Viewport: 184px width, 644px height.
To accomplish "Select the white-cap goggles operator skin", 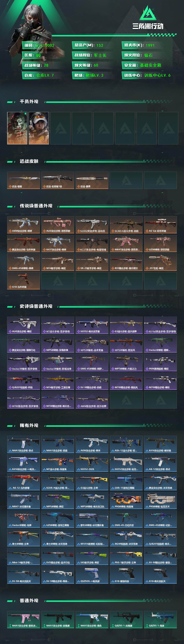I will pyautogui.click(x=39, y=128).
